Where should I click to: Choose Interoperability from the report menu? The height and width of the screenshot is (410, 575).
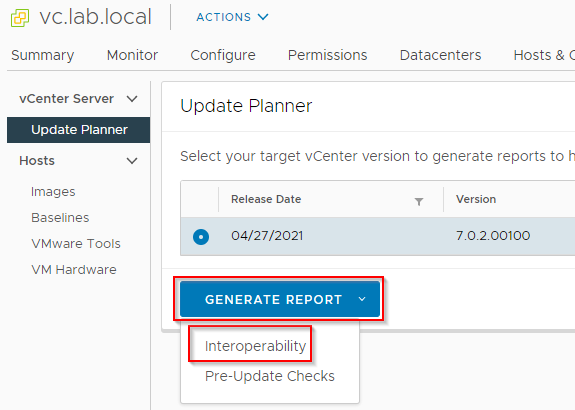tap(255, 346)
